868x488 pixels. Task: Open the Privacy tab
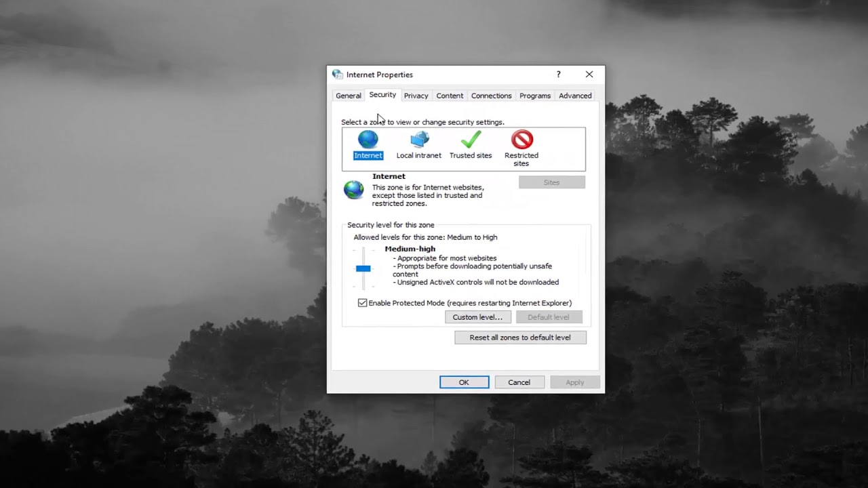click(x=416, y=96)
